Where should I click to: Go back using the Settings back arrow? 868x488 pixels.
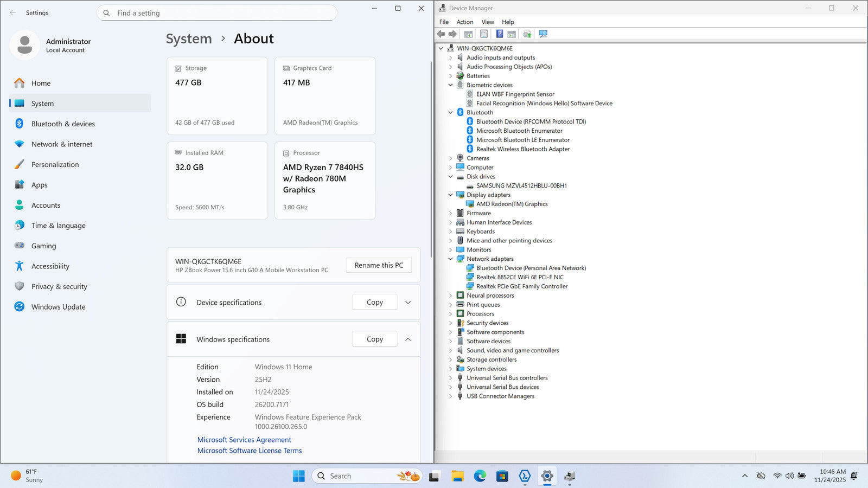point(13,13)
